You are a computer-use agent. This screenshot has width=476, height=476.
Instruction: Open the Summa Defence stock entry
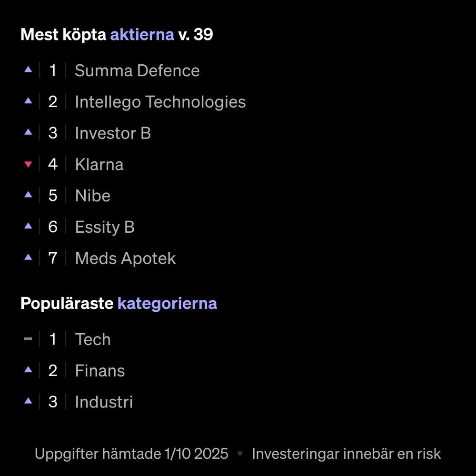click(x=137, y=71)
